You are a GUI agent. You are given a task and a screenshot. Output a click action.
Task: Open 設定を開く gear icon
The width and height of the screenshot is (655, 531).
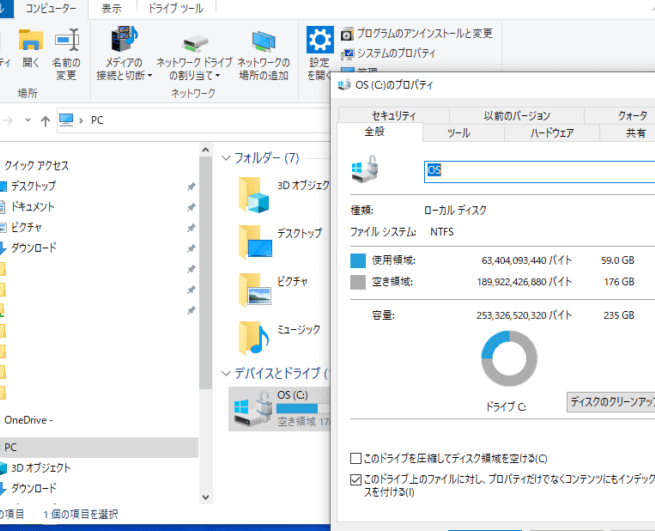[319, 42]
